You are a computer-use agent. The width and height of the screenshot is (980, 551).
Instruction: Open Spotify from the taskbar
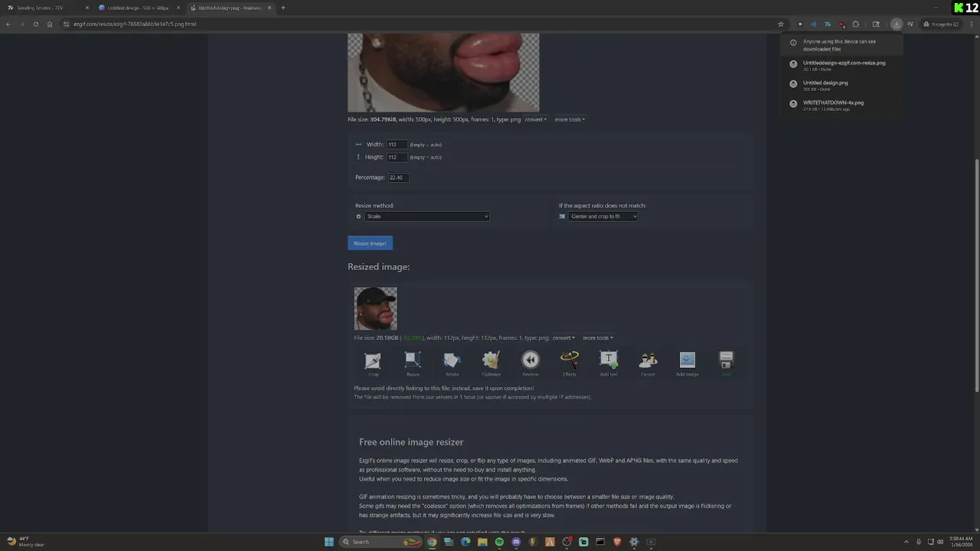499,542
